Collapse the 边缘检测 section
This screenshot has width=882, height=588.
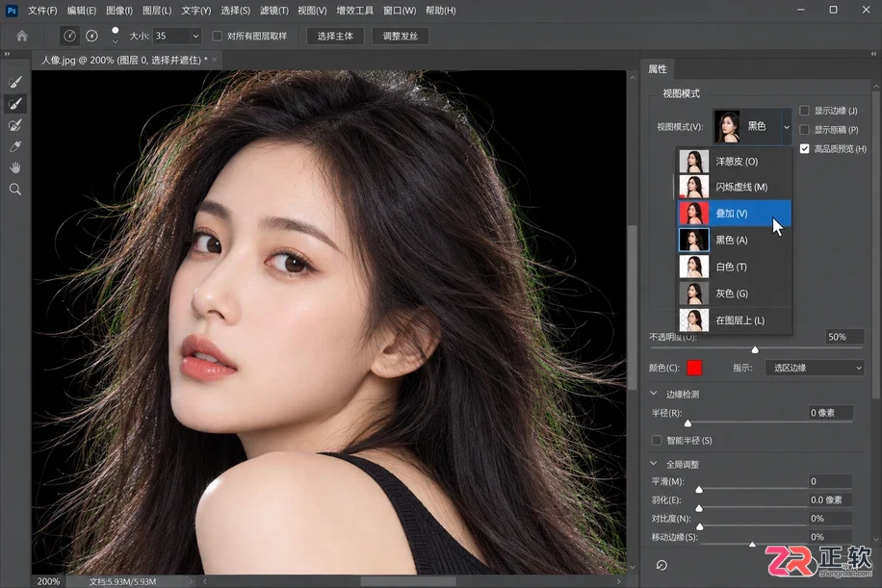coord(654,394)
